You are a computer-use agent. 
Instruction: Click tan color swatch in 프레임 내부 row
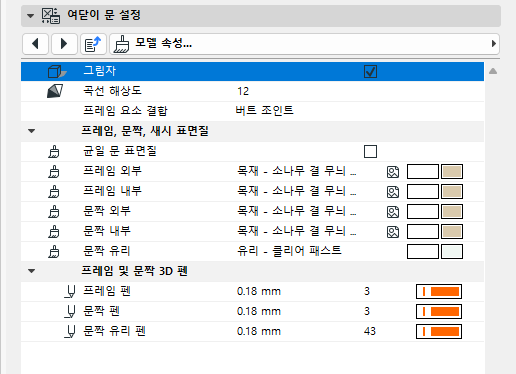point(452,192)
